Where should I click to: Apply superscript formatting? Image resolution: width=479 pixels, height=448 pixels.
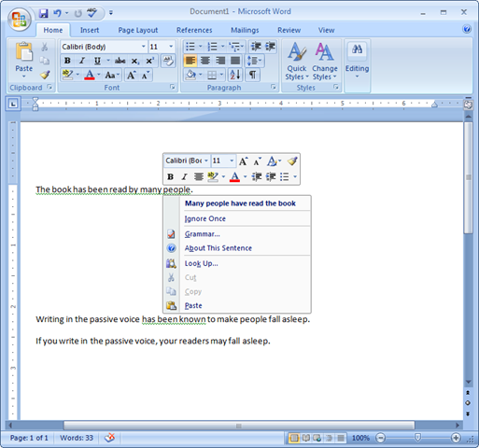150,61
